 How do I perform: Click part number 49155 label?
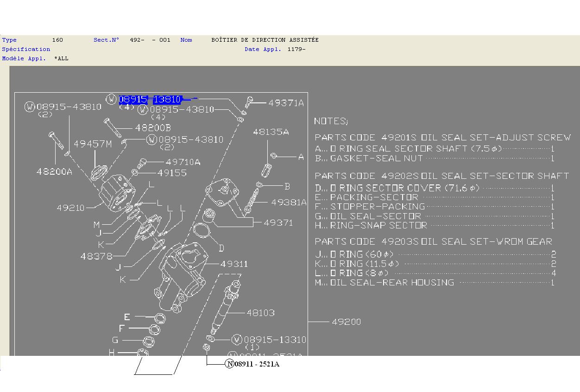[x=172, y=173]
